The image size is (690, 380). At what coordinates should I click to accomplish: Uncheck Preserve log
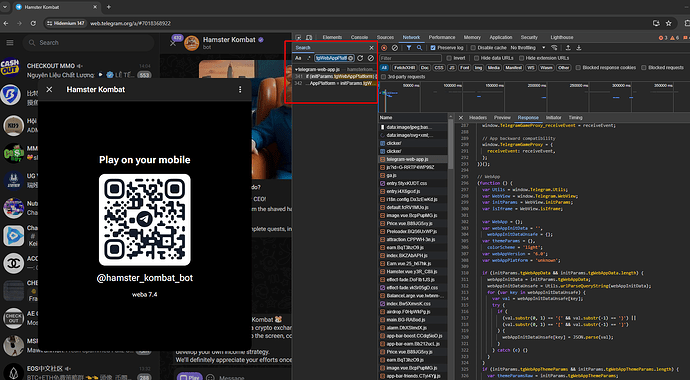433,48
